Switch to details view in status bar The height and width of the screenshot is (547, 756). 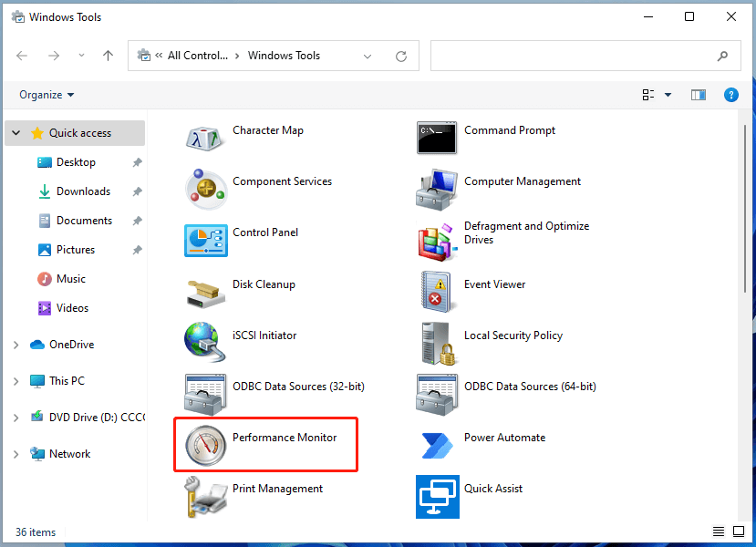click(718, 532)
